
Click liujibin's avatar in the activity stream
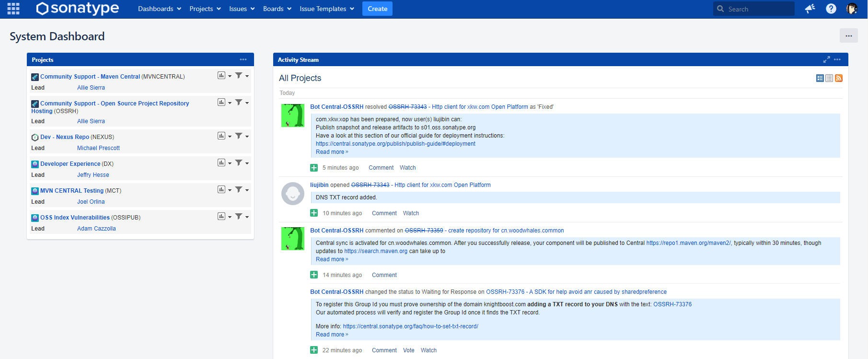coord(293,194)
